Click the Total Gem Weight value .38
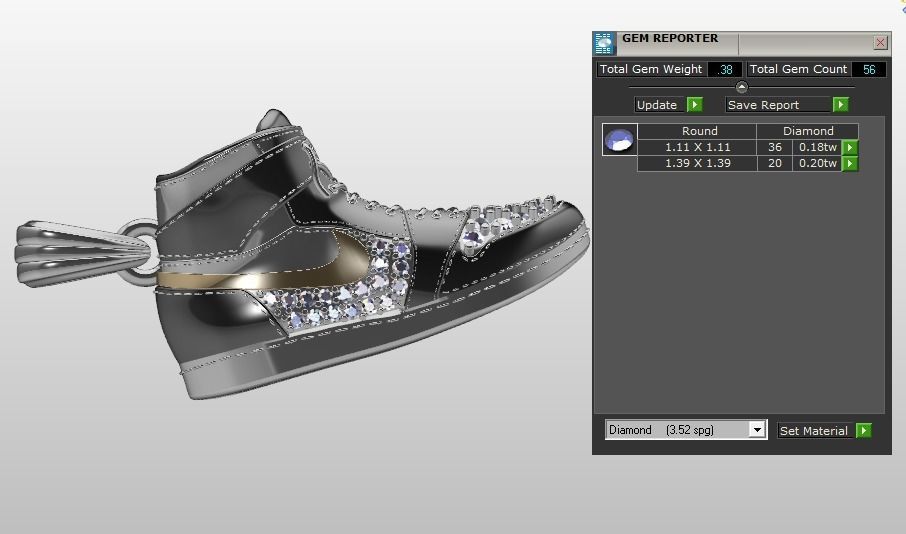Image resolution: width=906 pixels, height=534 pixels. (x=725, y=69)
